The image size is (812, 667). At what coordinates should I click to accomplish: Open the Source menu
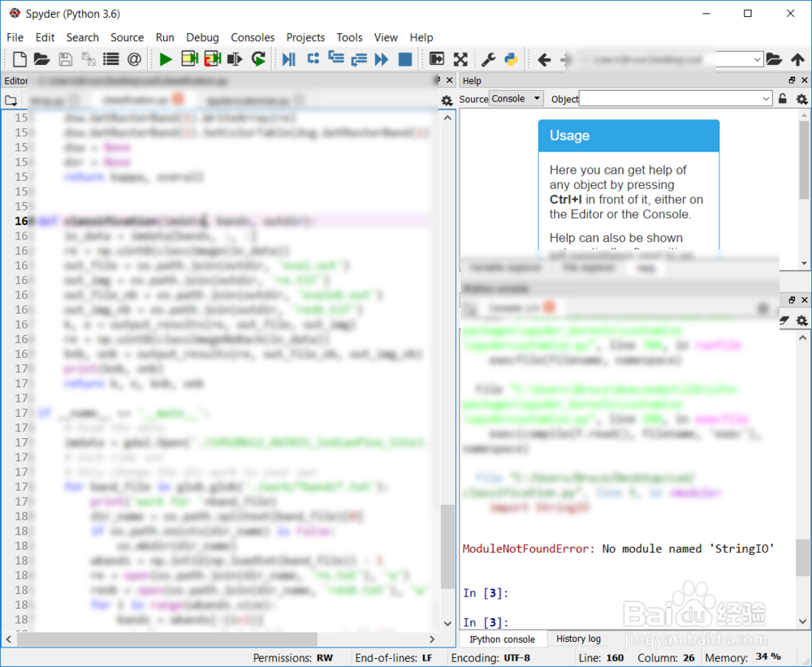(x=127, y=37)
